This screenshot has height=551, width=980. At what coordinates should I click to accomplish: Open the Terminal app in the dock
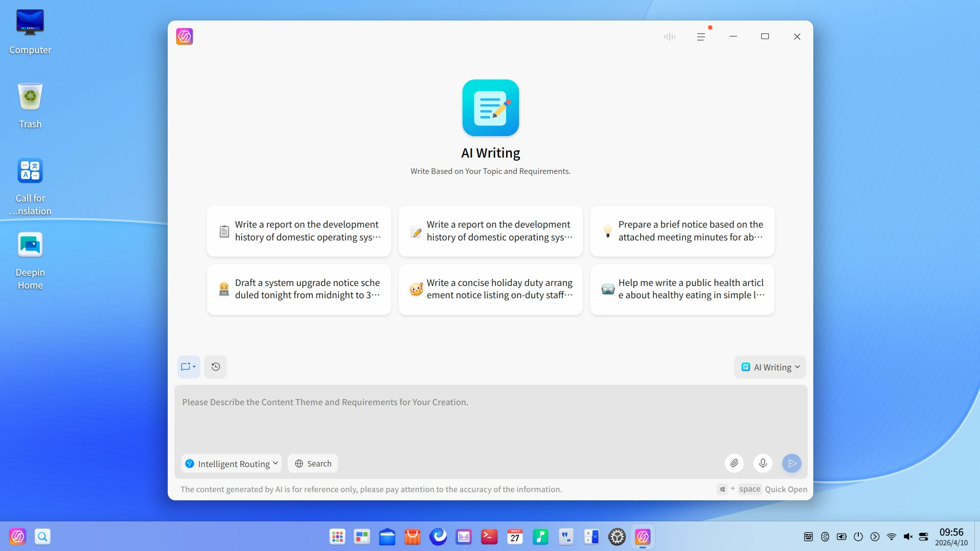489,537
